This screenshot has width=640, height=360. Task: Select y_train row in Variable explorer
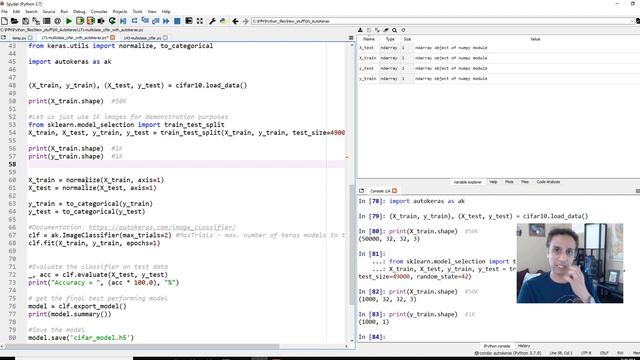click(x=498, y=78)
